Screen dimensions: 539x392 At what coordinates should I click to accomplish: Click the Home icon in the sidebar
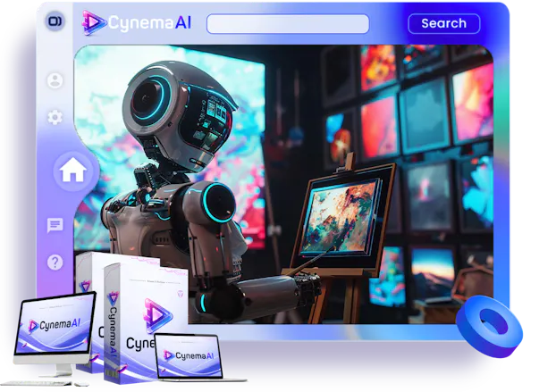[72, 171]
